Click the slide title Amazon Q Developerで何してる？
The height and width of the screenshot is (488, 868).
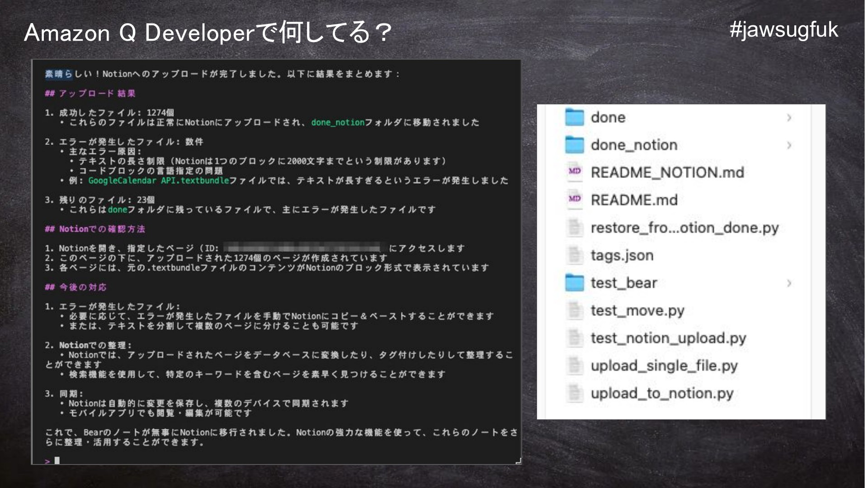point(207,33)
